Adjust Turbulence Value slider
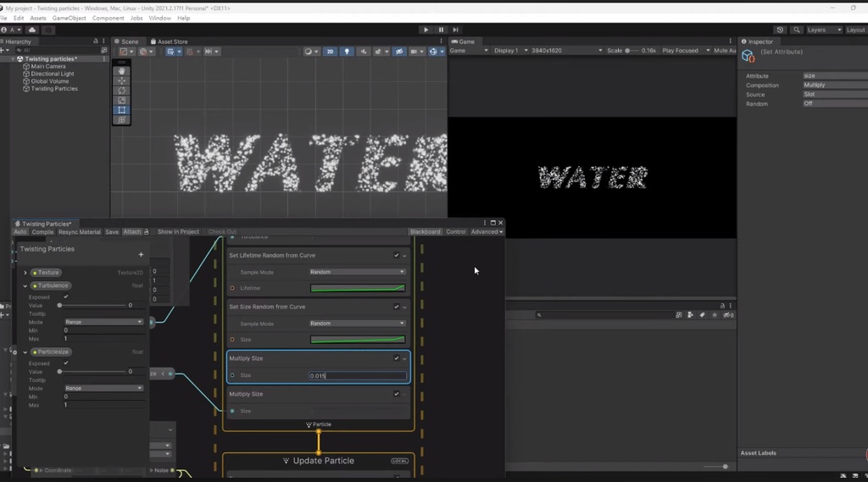 pos(92,306)
